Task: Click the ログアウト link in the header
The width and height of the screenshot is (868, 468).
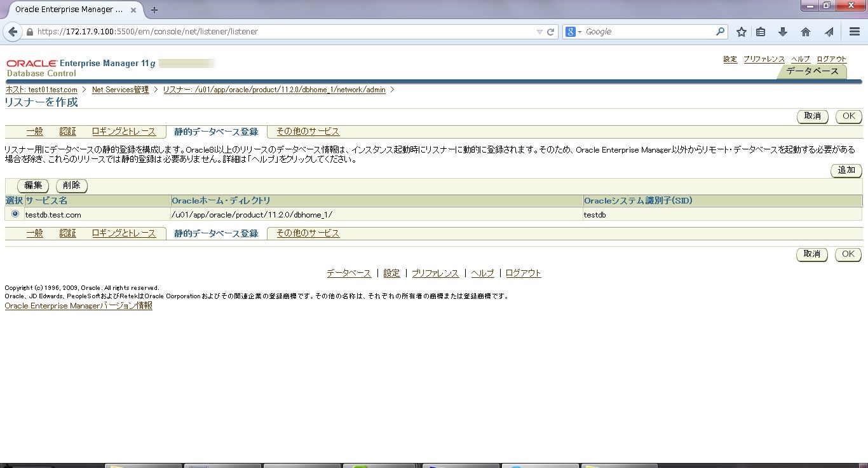Action: (x=832, y=59)
